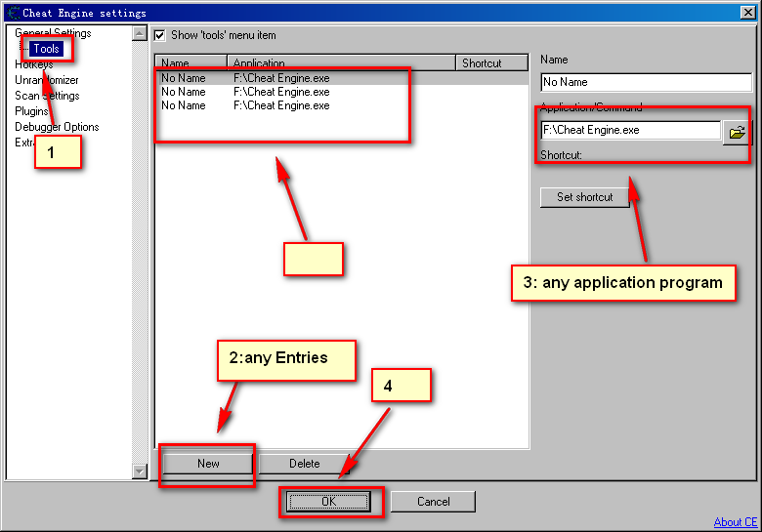
Task: Toggle the Show 'tools' menu item checkbox
Action: [160, 35]
